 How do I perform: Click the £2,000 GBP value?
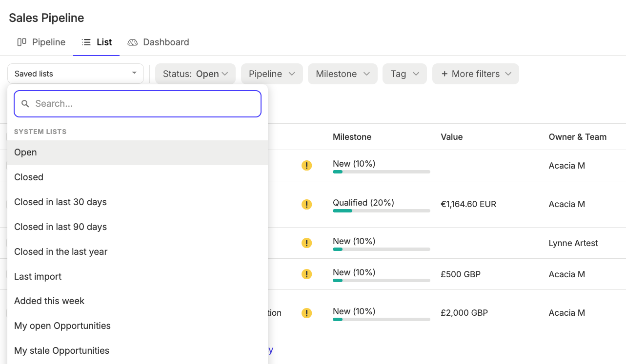click(464, 313)
